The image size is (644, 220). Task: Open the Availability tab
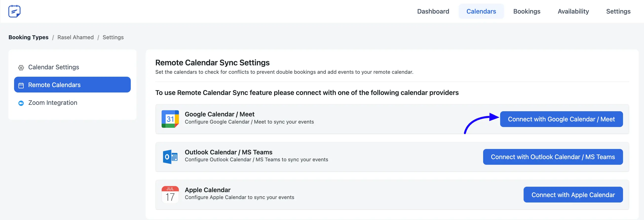tap(573, 11)
